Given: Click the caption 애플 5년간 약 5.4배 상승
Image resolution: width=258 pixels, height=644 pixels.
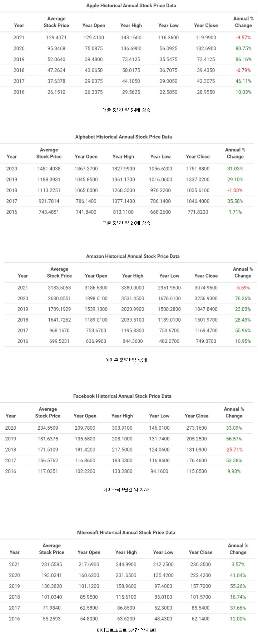Looking at the screenshot, I should coord(126,110).
